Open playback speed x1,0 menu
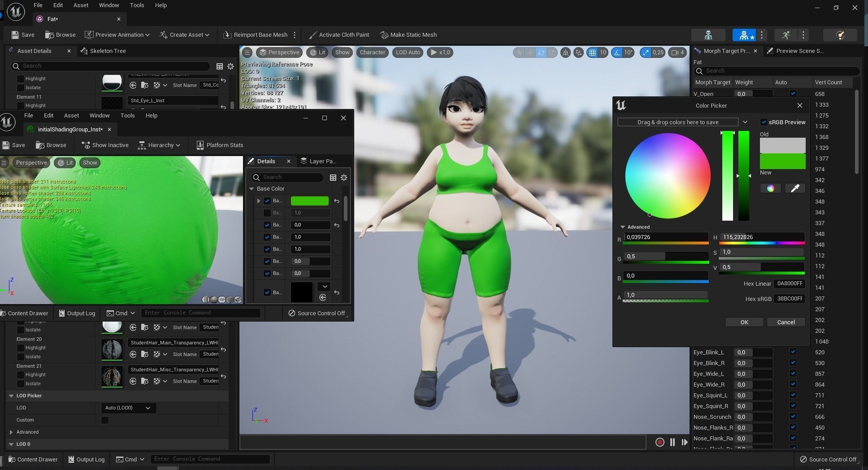Image resolution: width=868 pixels, height=470 pixels. pos(440,52)
